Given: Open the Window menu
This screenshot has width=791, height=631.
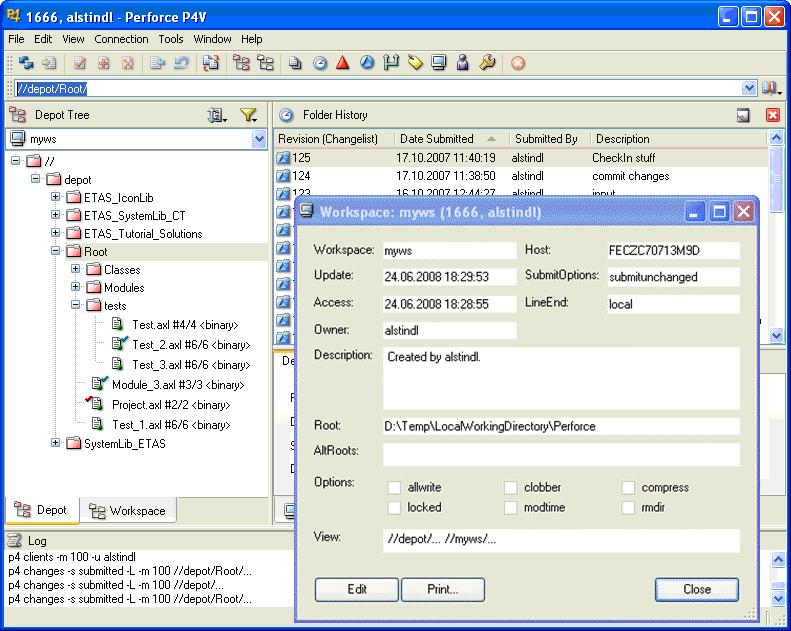Looking at the screenshot, I should pos(212,39).
